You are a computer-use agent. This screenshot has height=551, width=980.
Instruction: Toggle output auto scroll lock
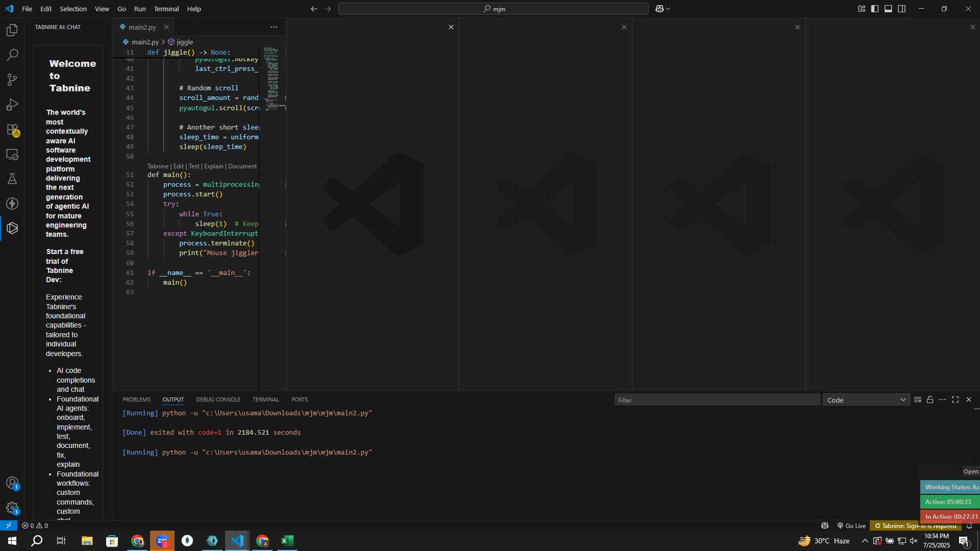(x=930, y=399)
